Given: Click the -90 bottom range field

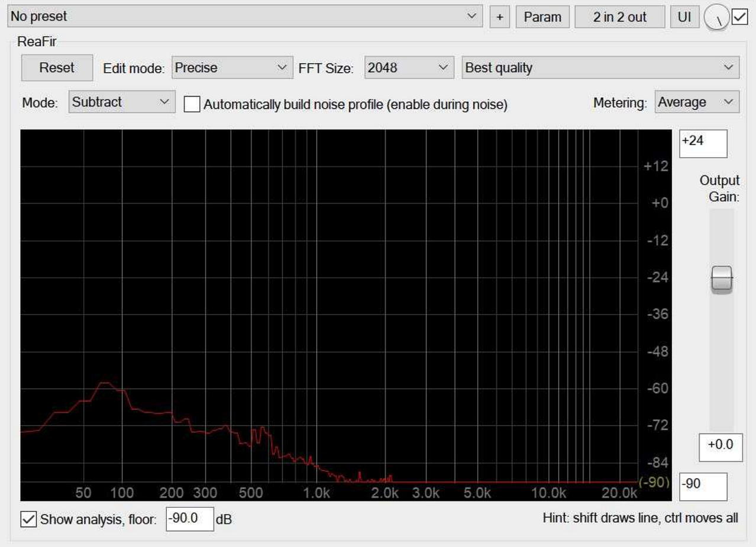Looking at the screenshot, I should coord(703,485).
